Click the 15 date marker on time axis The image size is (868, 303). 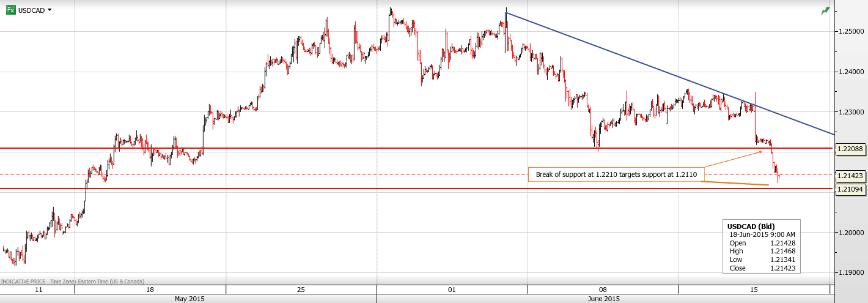[754, 289]
